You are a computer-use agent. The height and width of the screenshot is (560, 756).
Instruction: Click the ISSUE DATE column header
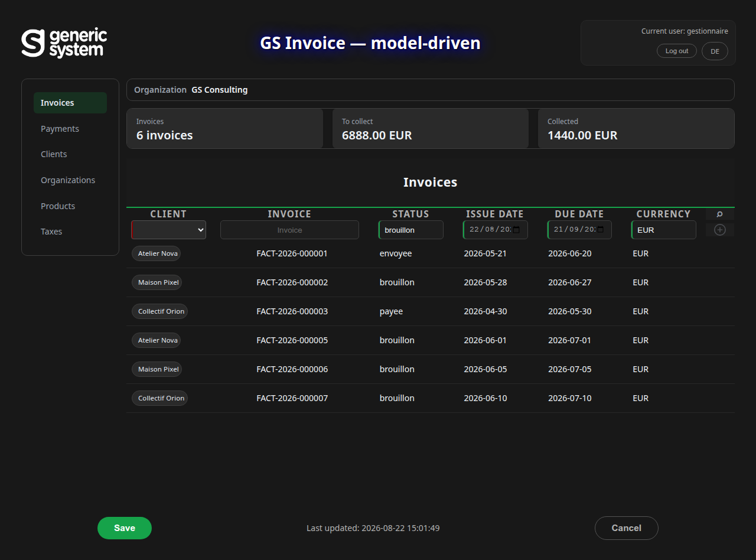pyautogui.click(x=495, y=214)
